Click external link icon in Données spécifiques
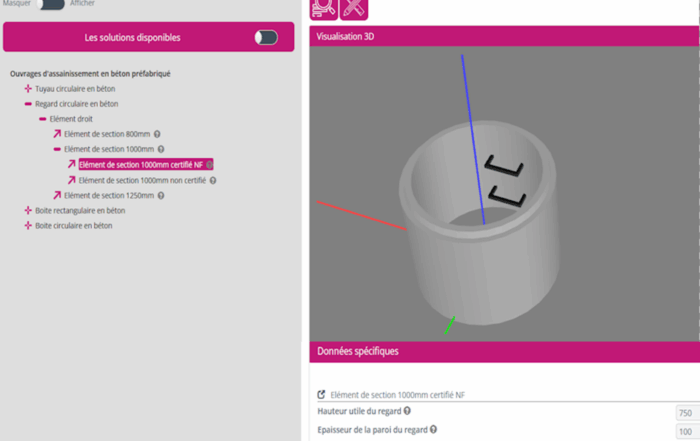Viewport: 700px width, 441px height. (x=321, y=395)
